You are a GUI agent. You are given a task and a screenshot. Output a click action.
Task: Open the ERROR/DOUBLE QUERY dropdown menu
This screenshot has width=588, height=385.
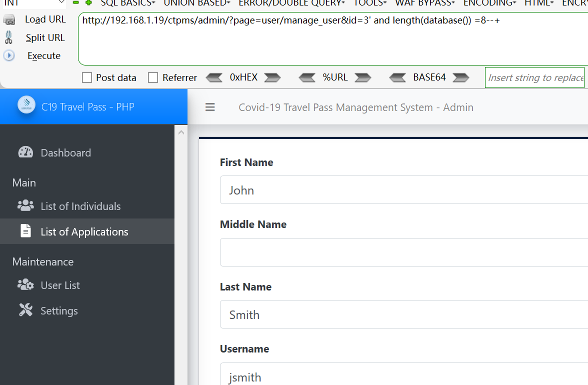pos(292,3)
